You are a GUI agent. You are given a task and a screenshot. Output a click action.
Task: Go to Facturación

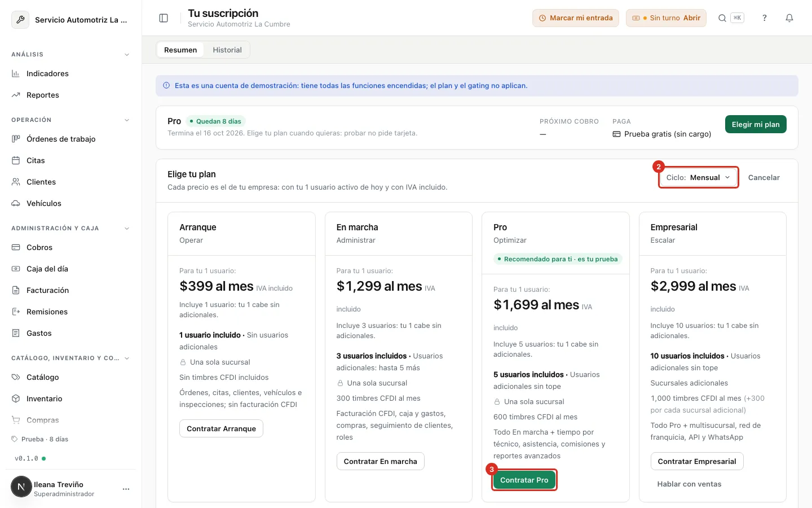coord(70,290)
